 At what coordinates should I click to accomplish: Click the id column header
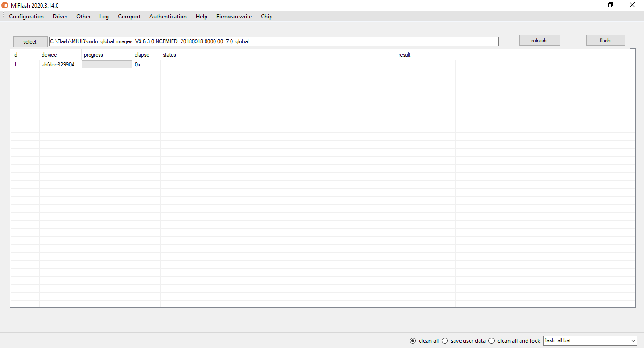(25, 55)
